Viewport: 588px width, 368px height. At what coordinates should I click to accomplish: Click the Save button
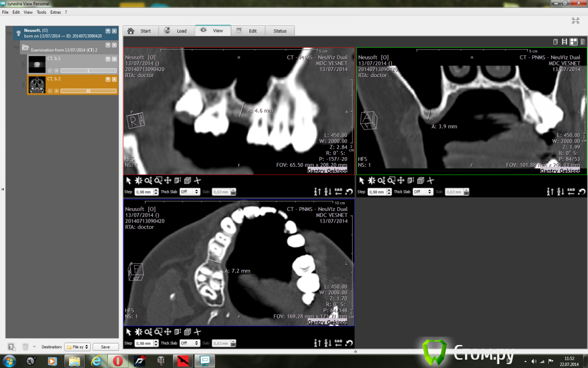pos(105,347)
